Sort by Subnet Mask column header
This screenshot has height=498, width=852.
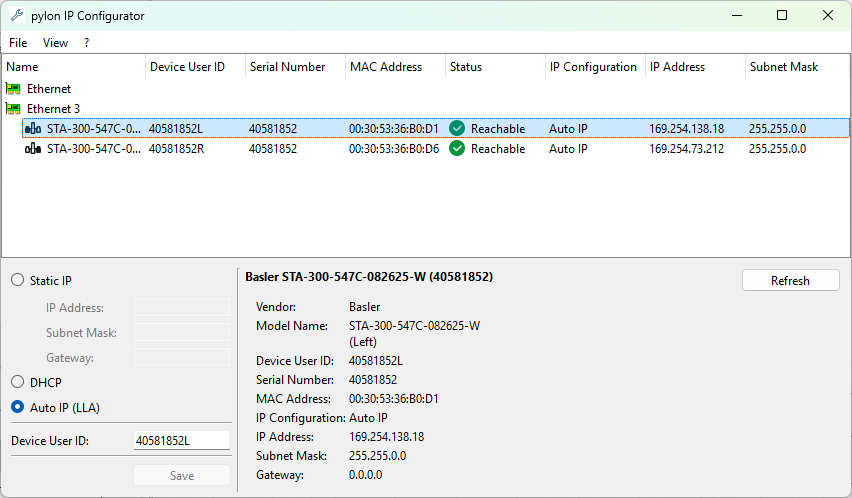point(797,67)
